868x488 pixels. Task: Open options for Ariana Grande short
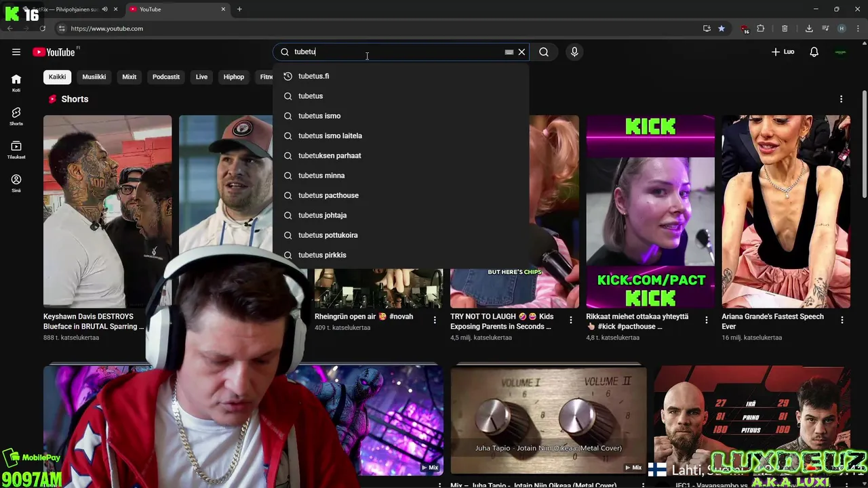[842, 321]
